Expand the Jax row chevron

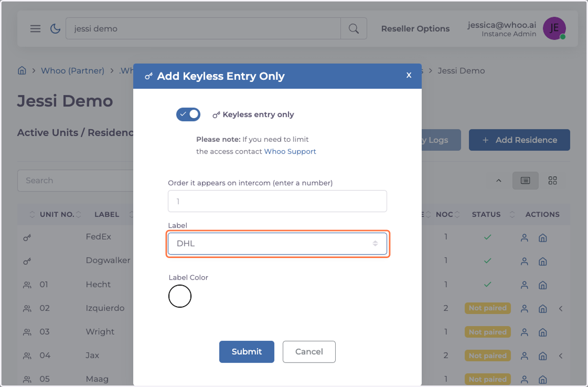click(x=561, y=356)
